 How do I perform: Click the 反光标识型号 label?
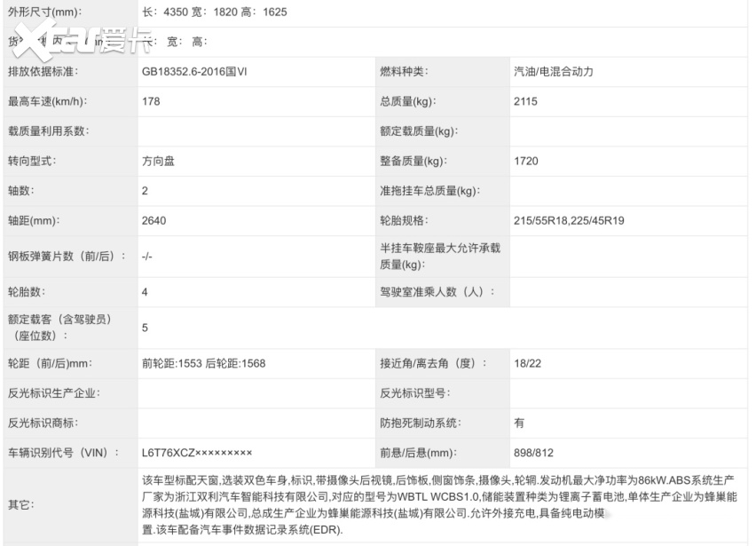pyautogui.click(x=415, y=393)
